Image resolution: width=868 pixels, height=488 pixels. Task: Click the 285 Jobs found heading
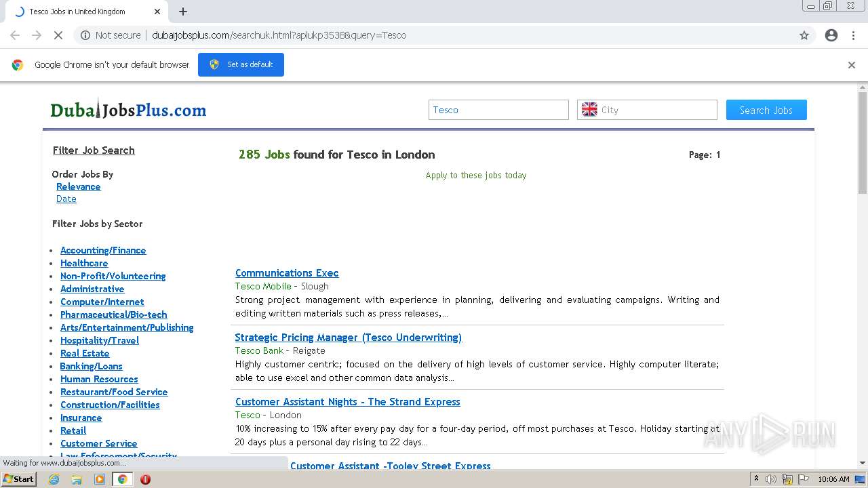click(336, 155)
